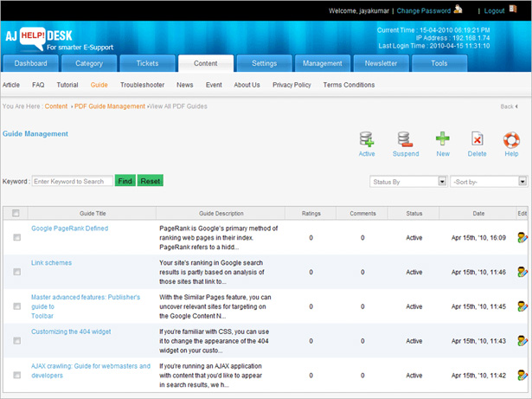Check the Master advanced features row checkbox
532x399 pixels.
pyautogui.click(x=17, y=306)
